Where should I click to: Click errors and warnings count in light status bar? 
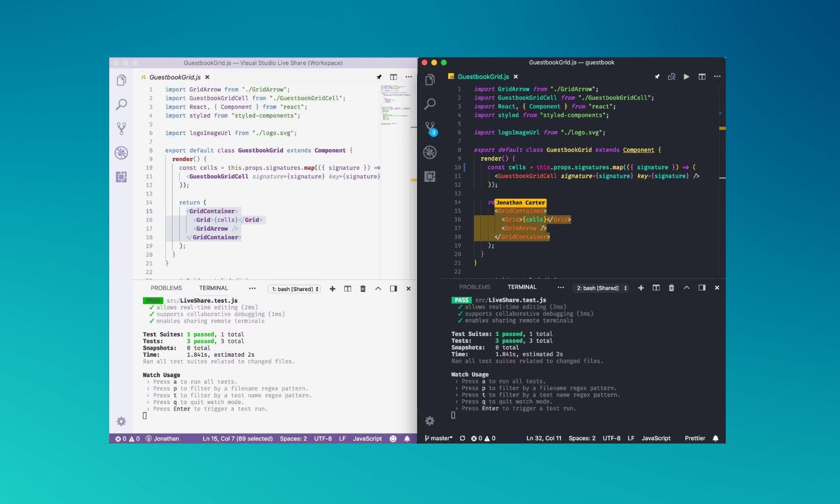(x=128, y=439)
